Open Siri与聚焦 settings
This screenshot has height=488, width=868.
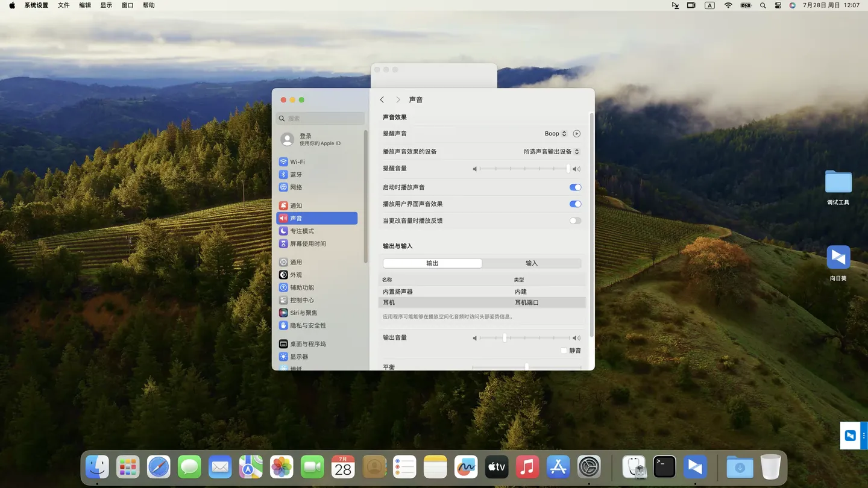pos(303,313)
